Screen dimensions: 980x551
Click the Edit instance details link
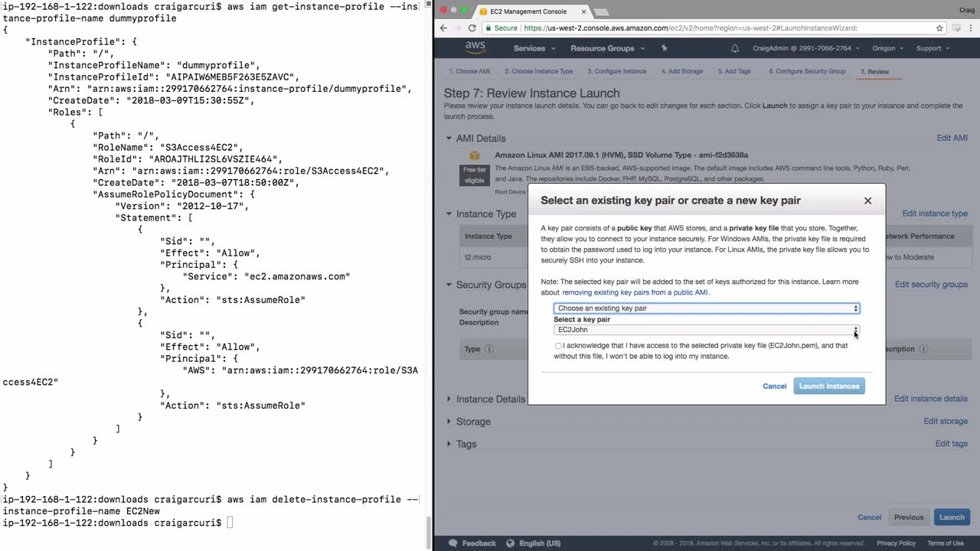[931, 399]
